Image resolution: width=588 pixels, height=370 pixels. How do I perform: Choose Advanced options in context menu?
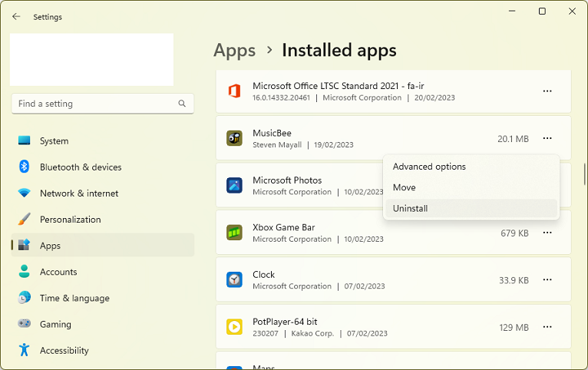coord(471,167)
